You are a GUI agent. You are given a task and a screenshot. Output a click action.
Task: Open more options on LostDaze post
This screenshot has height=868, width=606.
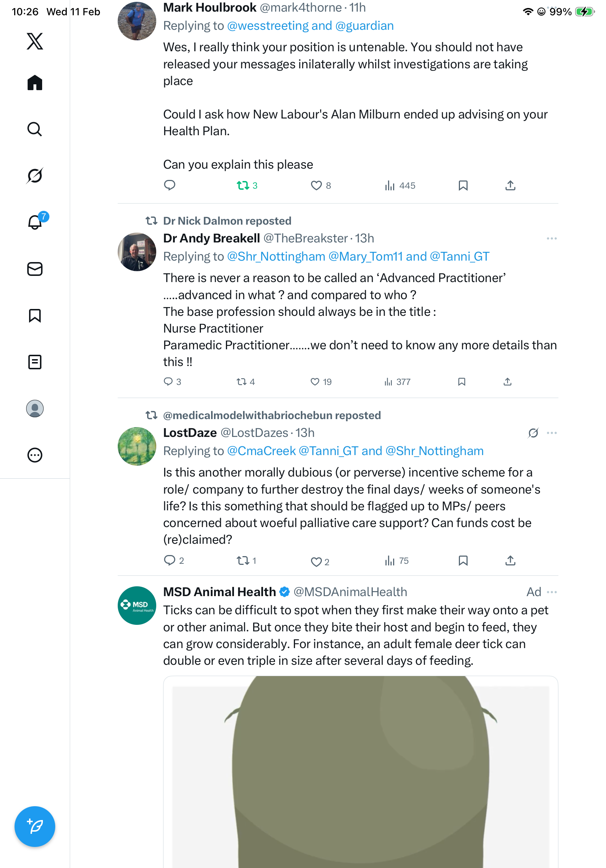[x=552, y=433]
